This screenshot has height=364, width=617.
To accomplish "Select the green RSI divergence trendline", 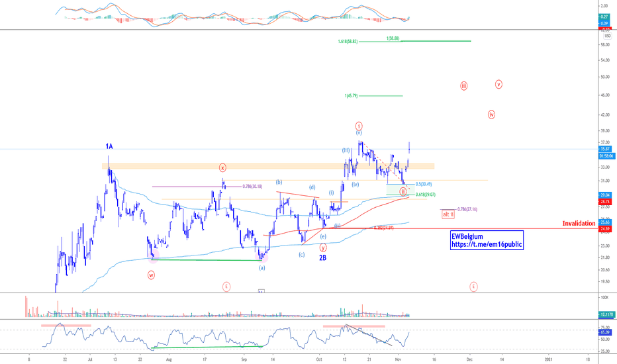I will 207,347.
